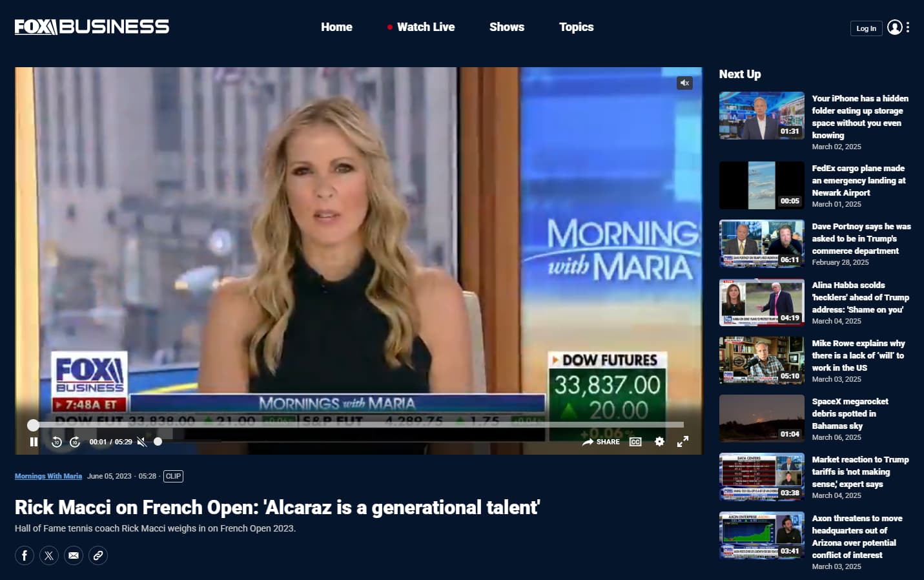Copy the article link icon

pos(98,555)
